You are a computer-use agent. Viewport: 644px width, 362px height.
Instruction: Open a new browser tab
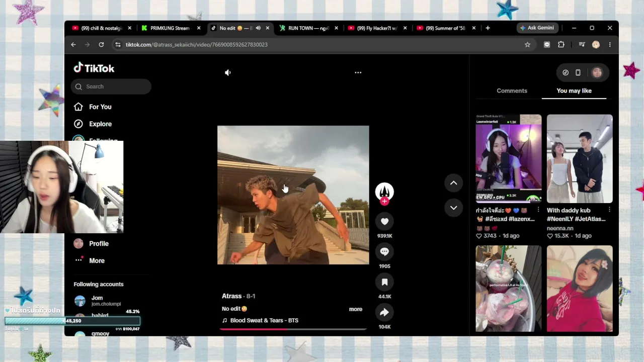tap(488, 28)
